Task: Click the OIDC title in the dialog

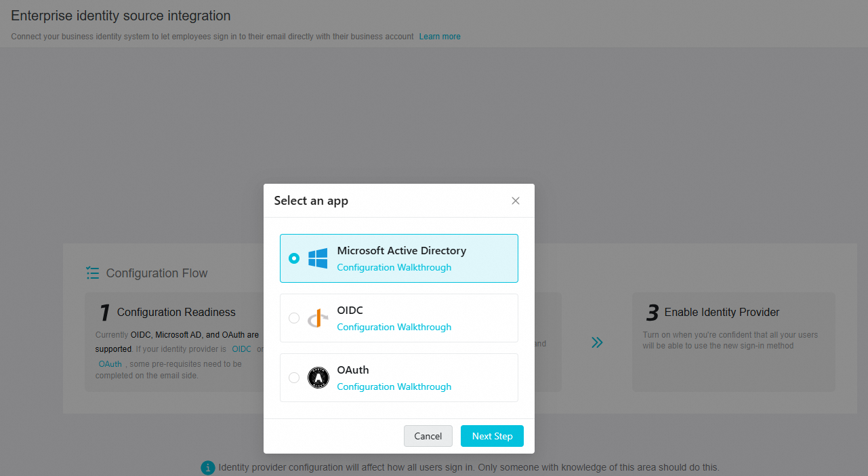Action: [x=350, y=311]
